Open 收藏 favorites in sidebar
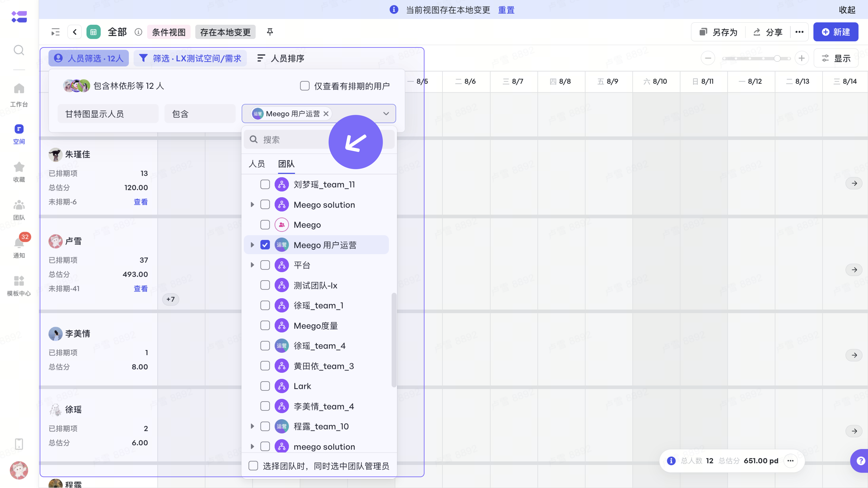Viewport: 868px width, 488px height. coord(19,172)
